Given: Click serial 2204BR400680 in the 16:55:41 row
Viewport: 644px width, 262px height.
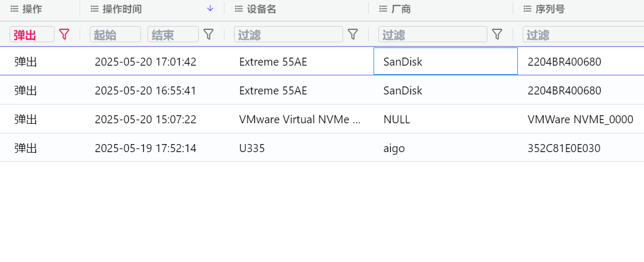Looking at the screenshot, I should (564, 91).
